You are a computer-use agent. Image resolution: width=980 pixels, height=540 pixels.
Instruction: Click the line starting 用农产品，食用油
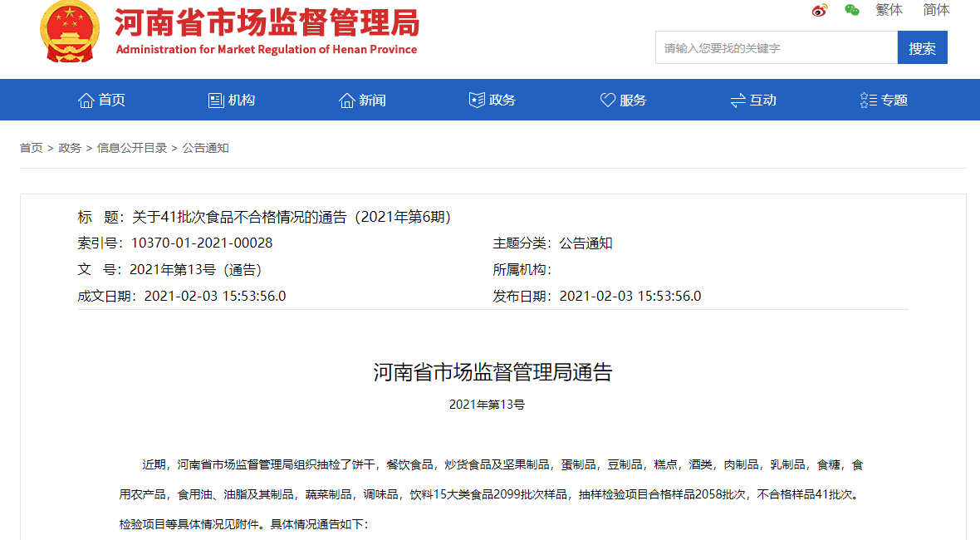tap(492, 494)
